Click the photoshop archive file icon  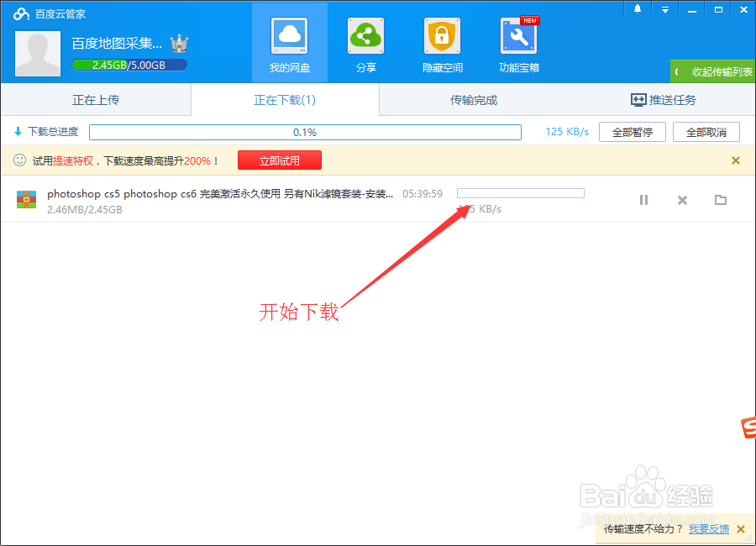coord(27,200)
